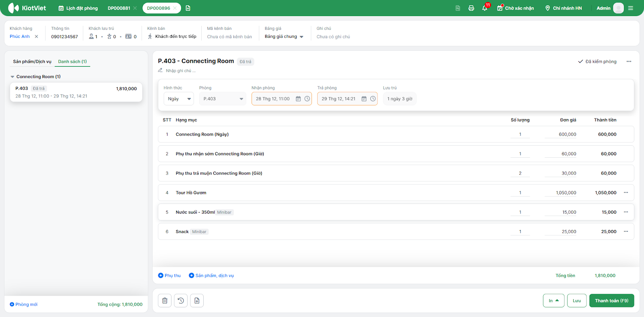Click the Thanh toán (F9) button

tap(611, 301)
